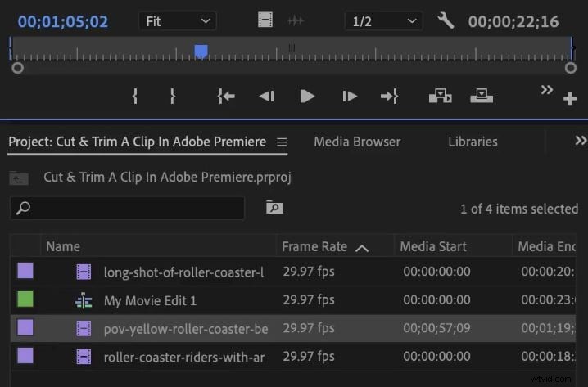The height and width of the screenshot is (387, 588).
Task: Sort by Media End column header
Action: coord(546,246)
